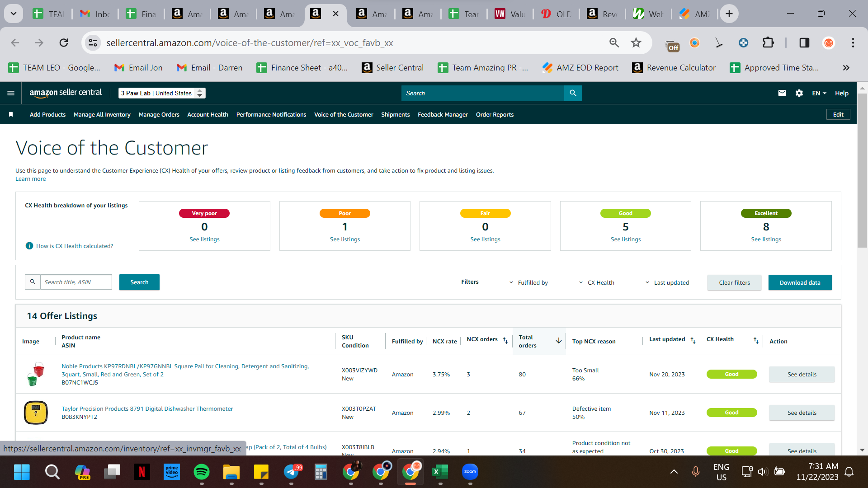Screen dimensions: 868x488
Task: Click the Search title, ASIN input field
Action: coord(76,282)
